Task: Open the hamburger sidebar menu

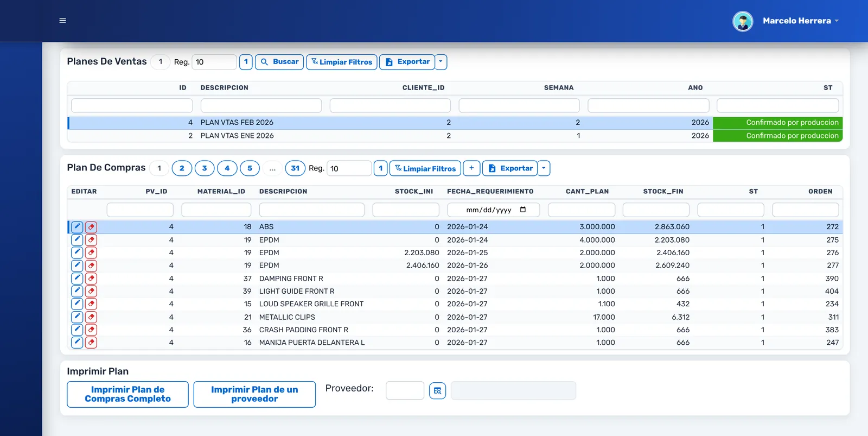Action: pos(62,21)
